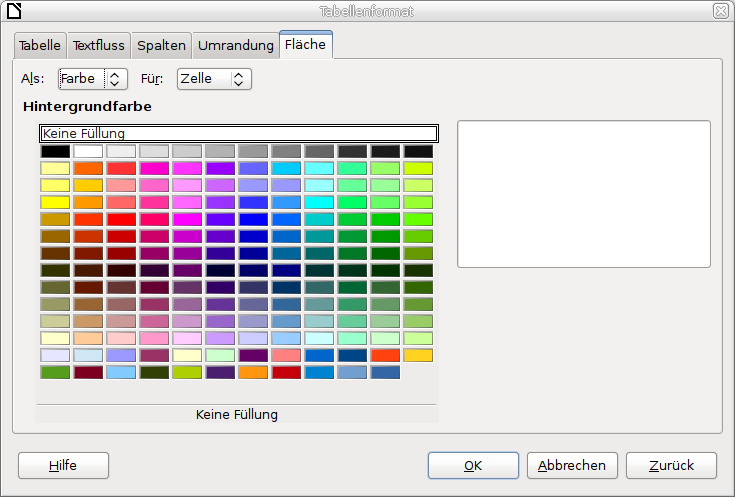Viewport: 735px width, 497px height.
Task: Choose the Keine Füllung entry above swatches
Action: [x=239, y=134]
